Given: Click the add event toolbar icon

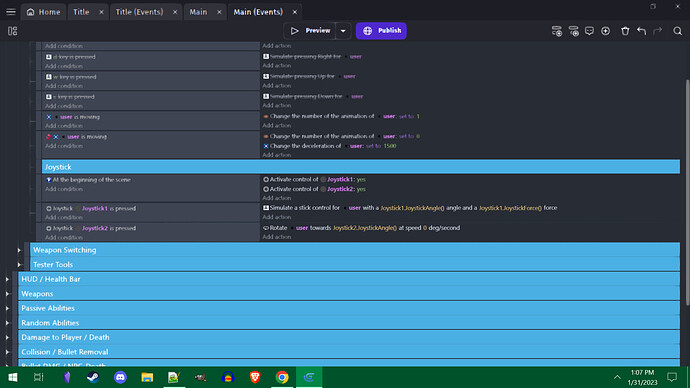Looking at the screenshot, I should click(557, 31).
